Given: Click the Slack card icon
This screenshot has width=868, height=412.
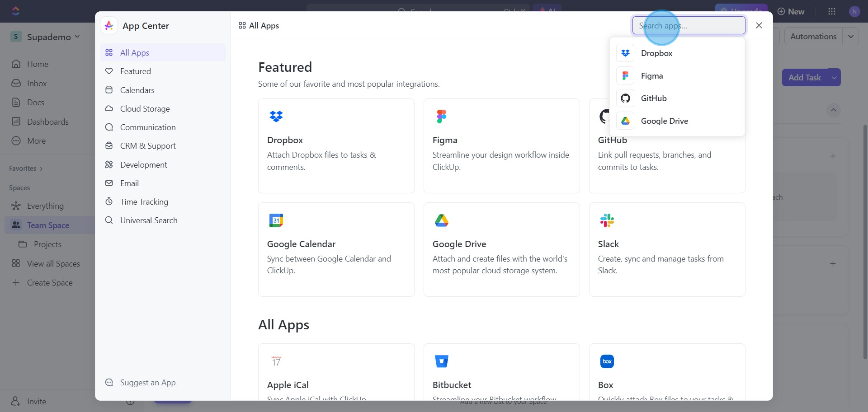Looking at the screenshot, I should [x=607, y=220].
